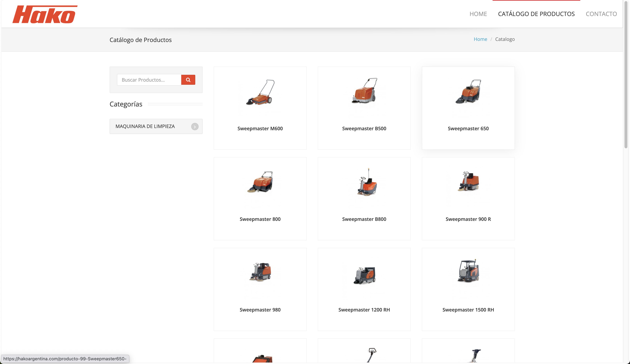Open the Sweepmaster 1500 RH product image
Screen dimensions: 630x364
pyautogui.click(x=468, y=271)
